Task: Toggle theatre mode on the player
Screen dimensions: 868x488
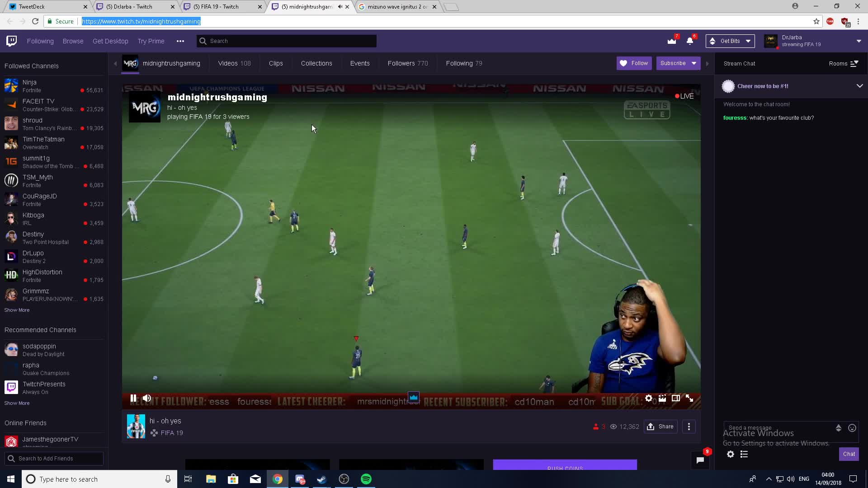Action: click(676, 398)
